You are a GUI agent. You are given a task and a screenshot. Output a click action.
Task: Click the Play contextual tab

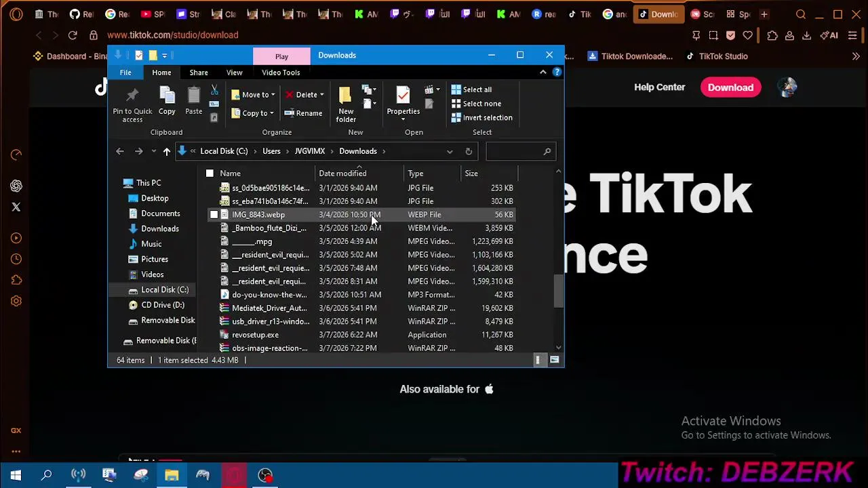tap(281, 56)
